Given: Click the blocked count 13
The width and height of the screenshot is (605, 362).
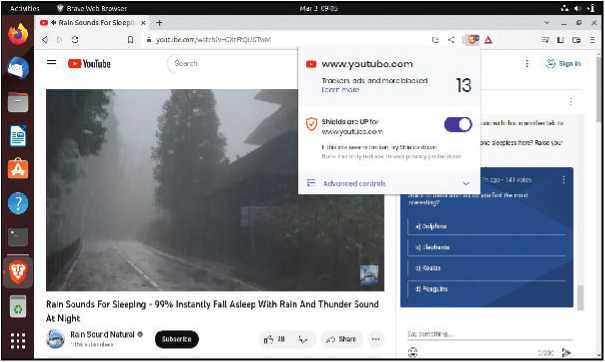Looking at the screenshot, I should coord(463,85).
